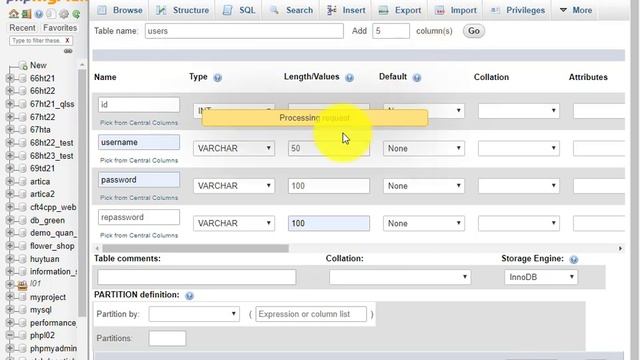
Task: Focus the repassword length field
Action: [329, 223]
